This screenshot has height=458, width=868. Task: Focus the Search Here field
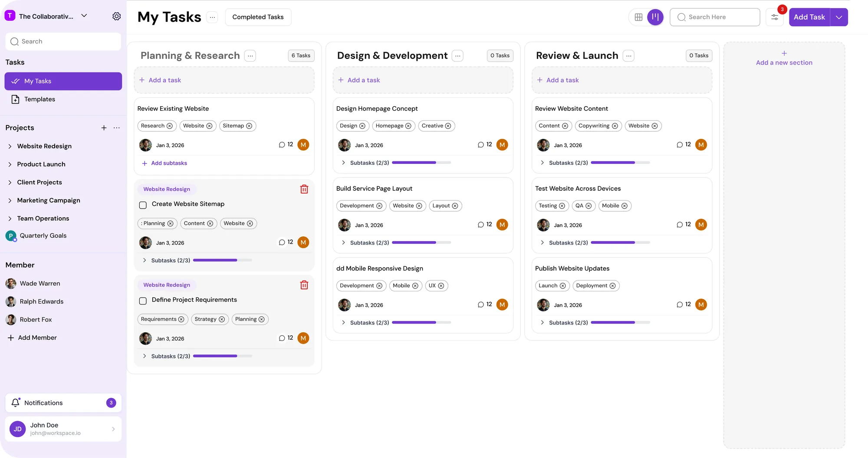[x=715, y=17]
